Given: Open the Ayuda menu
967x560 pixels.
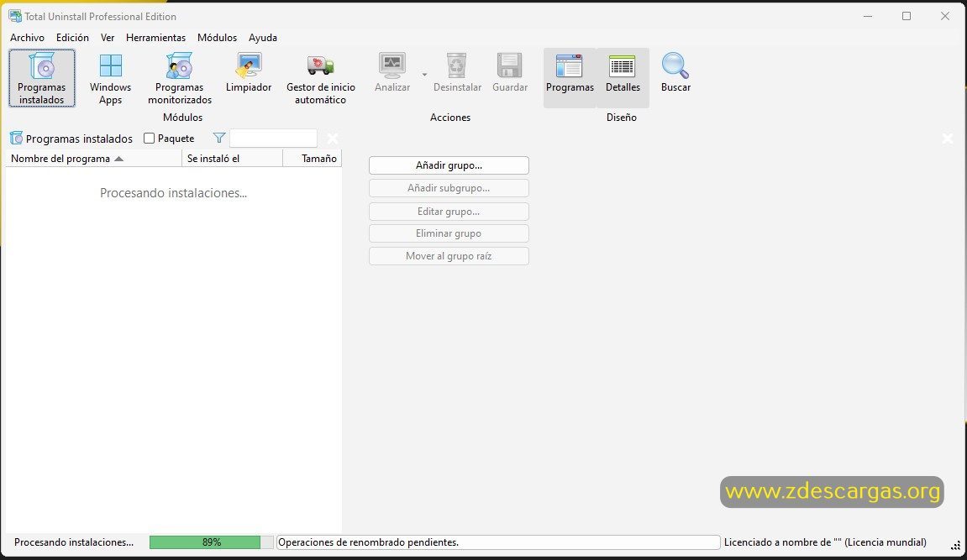Looking at the screenshot, I should point(263,38).
